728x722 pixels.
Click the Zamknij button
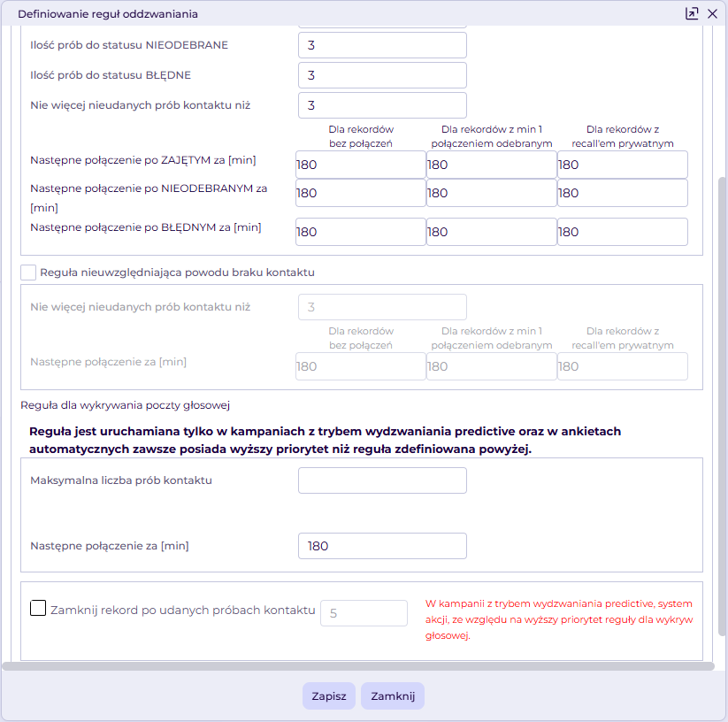coord(393,695)
